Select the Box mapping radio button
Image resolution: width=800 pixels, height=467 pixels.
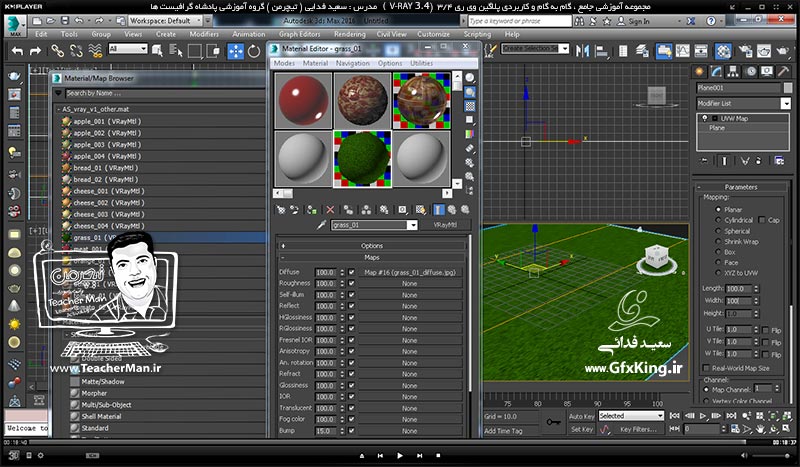[x=718, y=252]
